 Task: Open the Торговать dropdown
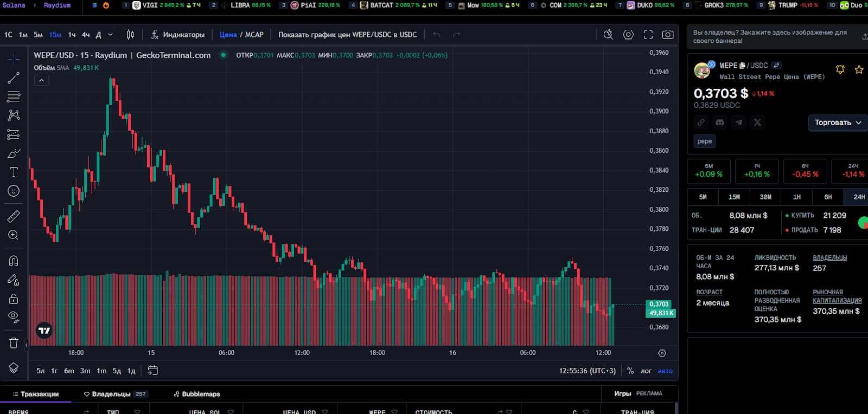[x=838, y=122]
